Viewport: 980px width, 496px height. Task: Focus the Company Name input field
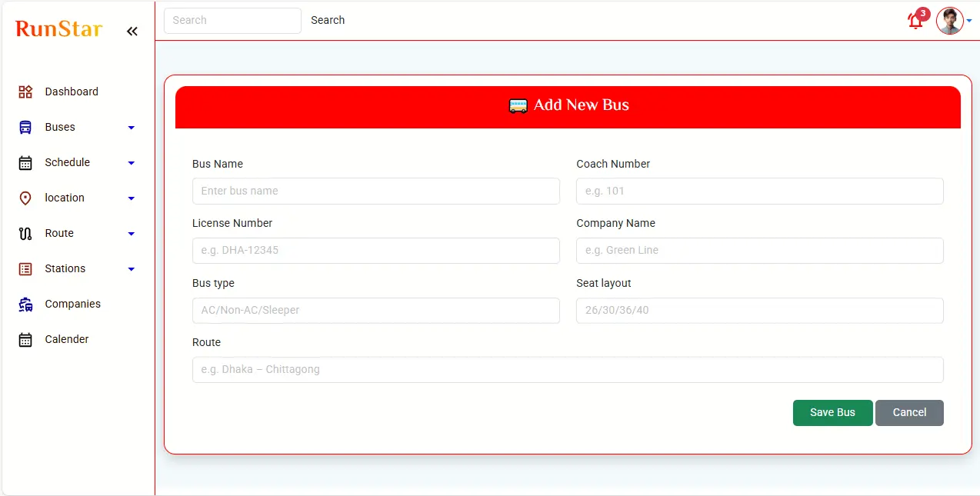point(760,250)
